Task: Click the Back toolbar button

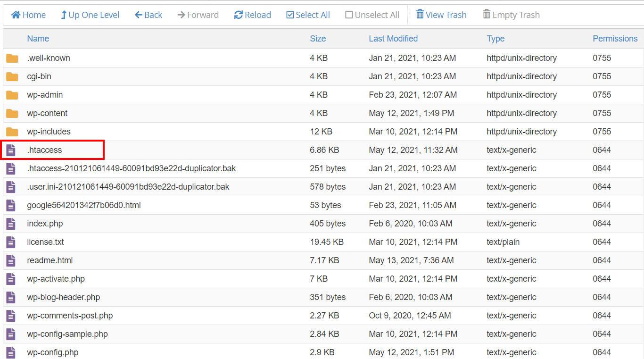Action: coord(149,15)
